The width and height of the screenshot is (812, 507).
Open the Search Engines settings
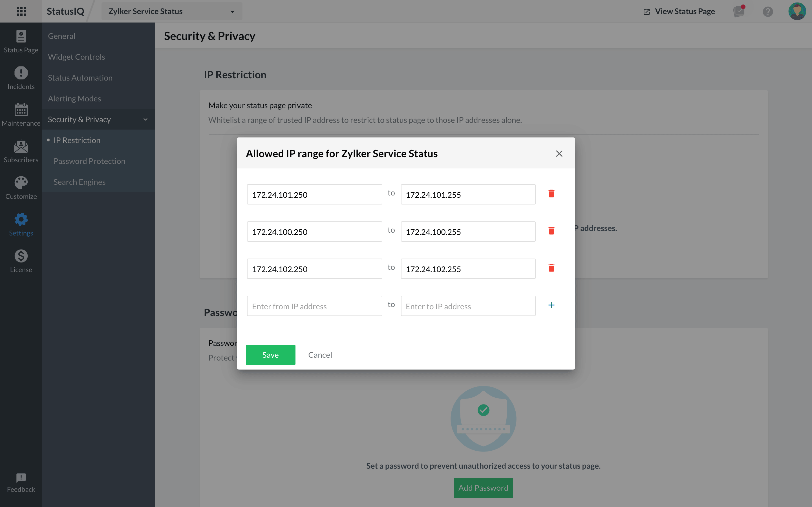coord(80,182)
